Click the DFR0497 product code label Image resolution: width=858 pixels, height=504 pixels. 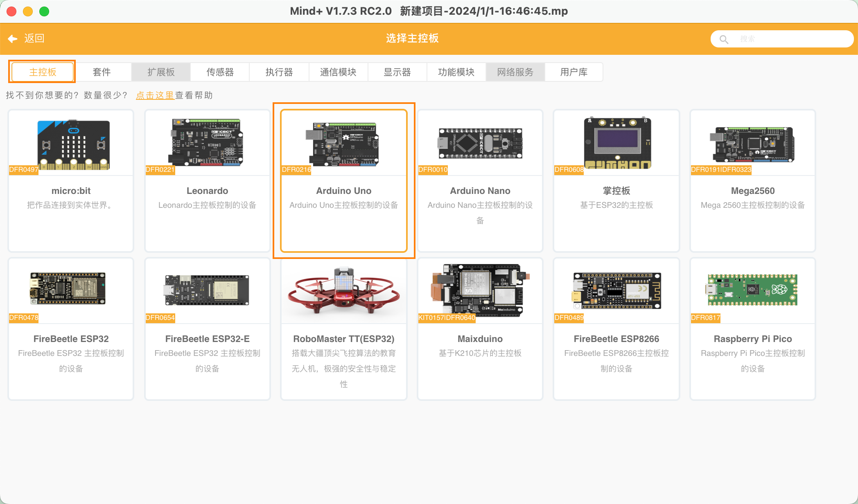click(x=24, y=169)
